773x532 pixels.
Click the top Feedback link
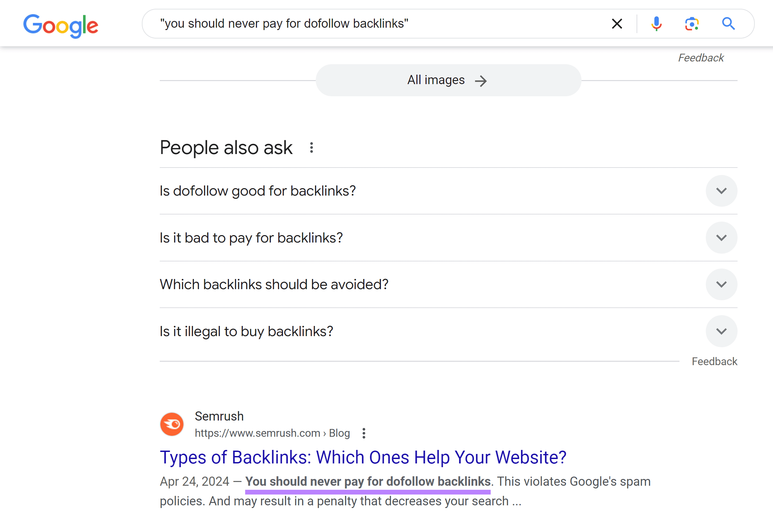[x=701, y=57]
